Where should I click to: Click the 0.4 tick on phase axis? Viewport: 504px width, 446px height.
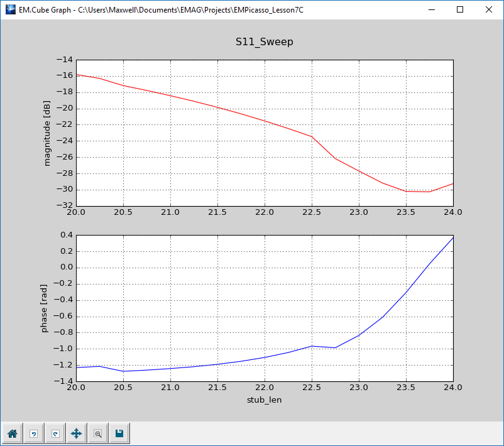click(x=66, y=235)
